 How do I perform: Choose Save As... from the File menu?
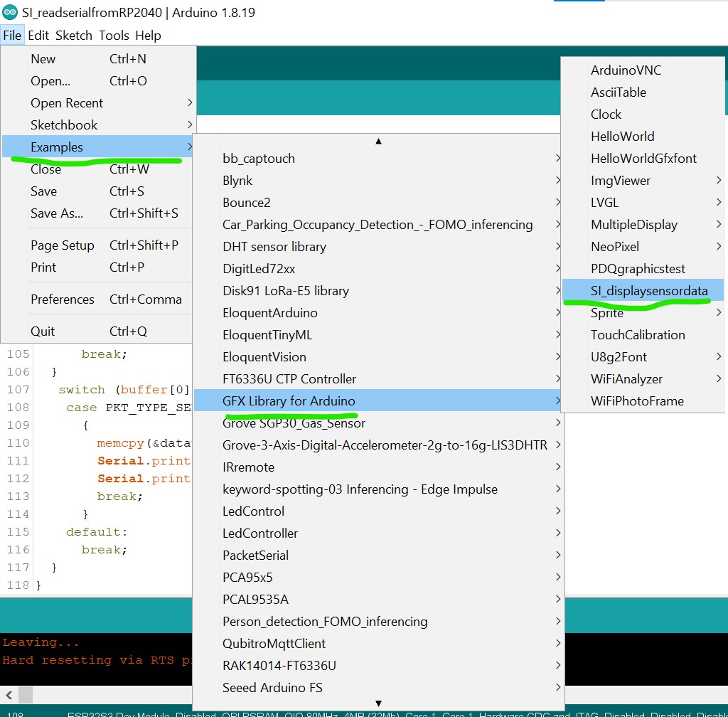pyautogui.click(x=97, y=213)
